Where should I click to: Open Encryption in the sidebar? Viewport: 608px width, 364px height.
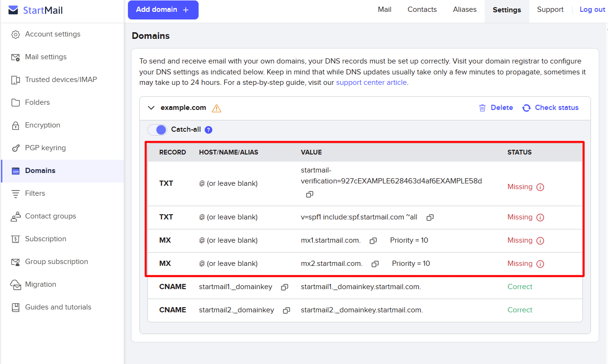62,125
